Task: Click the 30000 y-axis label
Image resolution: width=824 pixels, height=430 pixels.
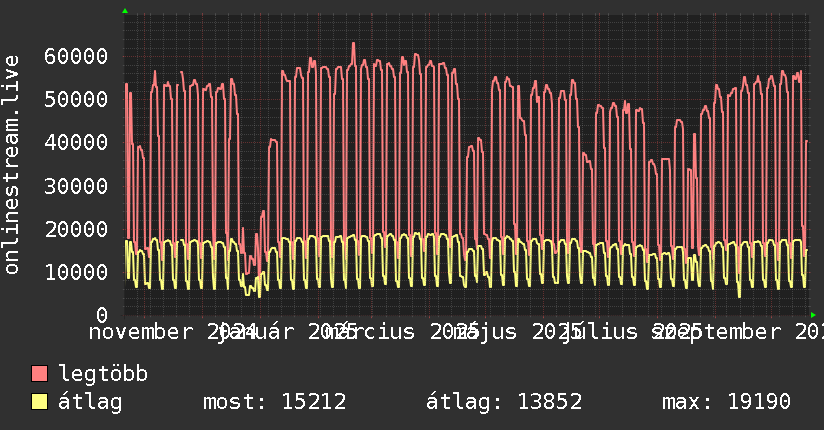Action: [x=76, y=186]
